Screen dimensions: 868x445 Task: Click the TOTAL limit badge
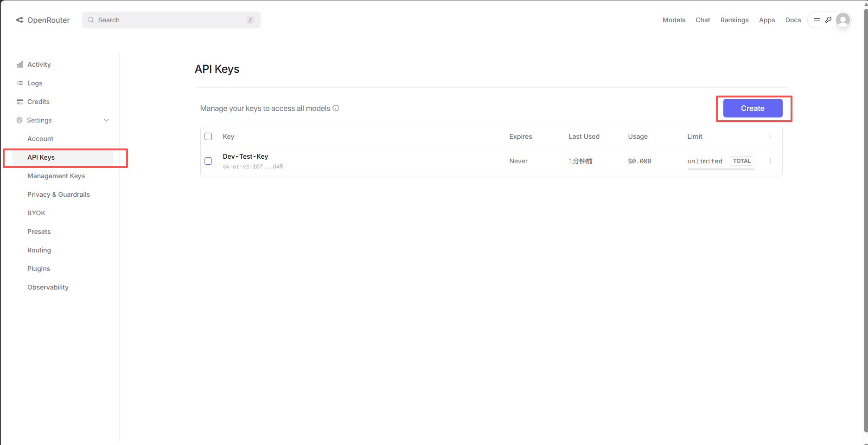[742, 161]
